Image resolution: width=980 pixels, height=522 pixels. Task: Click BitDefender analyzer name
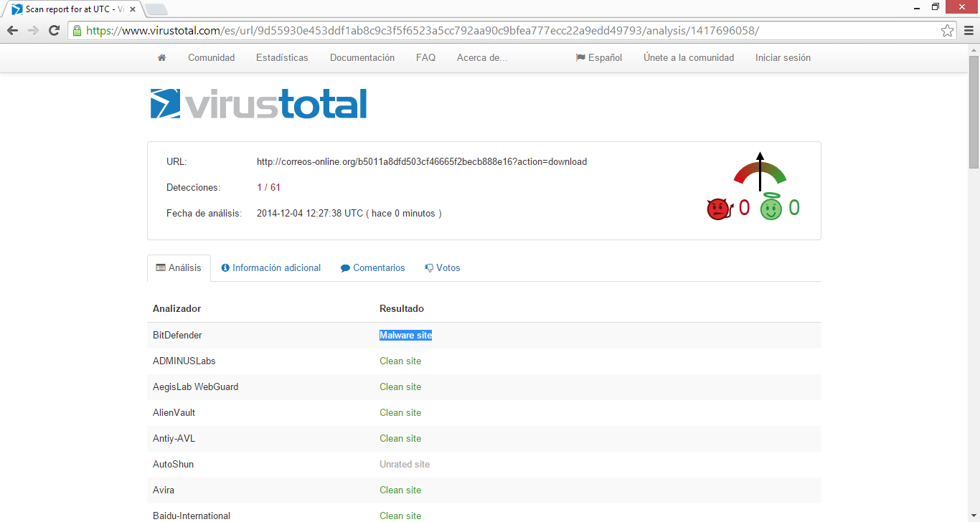coord(177,335)
